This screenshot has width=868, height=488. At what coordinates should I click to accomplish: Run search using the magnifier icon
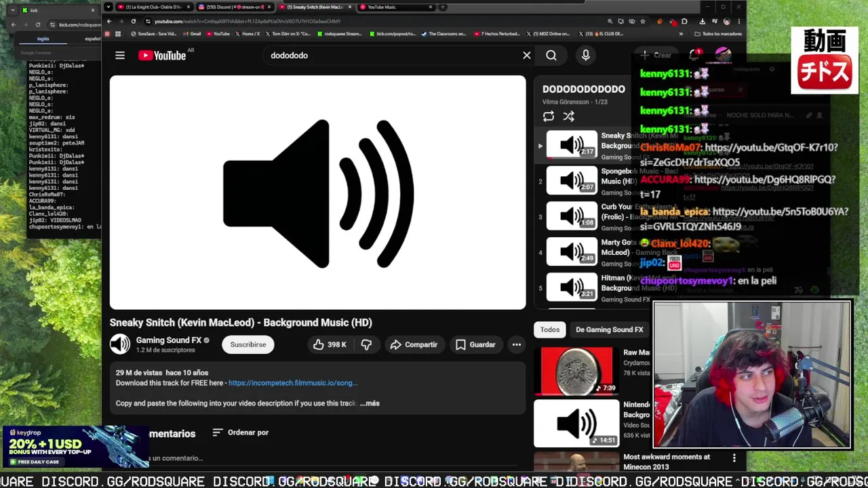[x=551, y=56]
